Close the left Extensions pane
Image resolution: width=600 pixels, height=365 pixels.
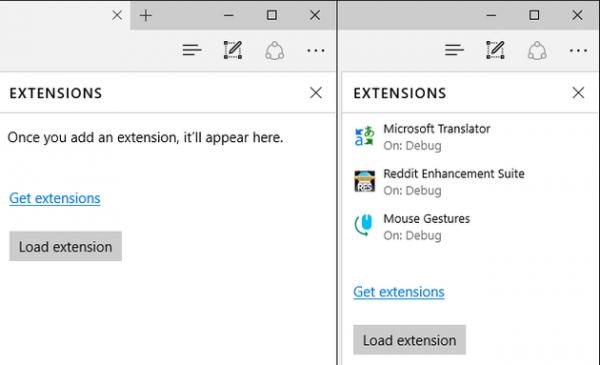pyautogui.click(x=316, y=93)
